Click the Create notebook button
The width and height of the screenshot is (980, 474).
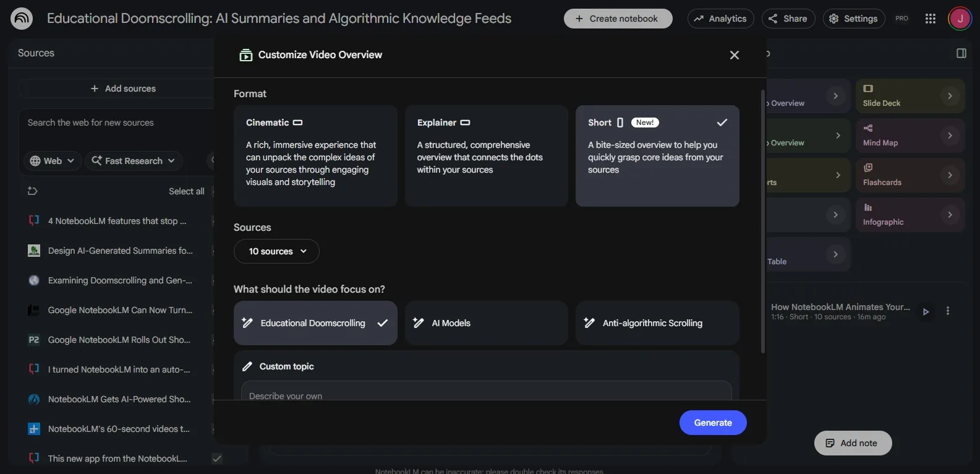point(618,19)
